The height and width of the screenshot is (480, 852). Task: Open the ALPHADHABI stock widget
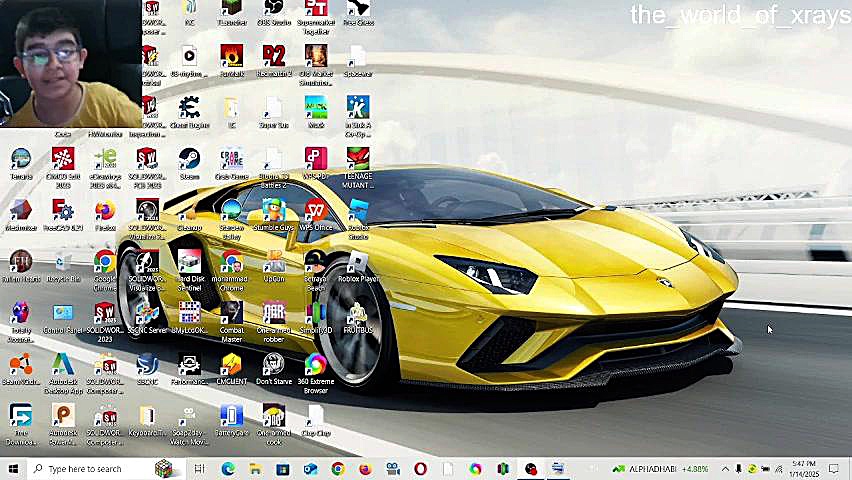(x=660, y=469)
